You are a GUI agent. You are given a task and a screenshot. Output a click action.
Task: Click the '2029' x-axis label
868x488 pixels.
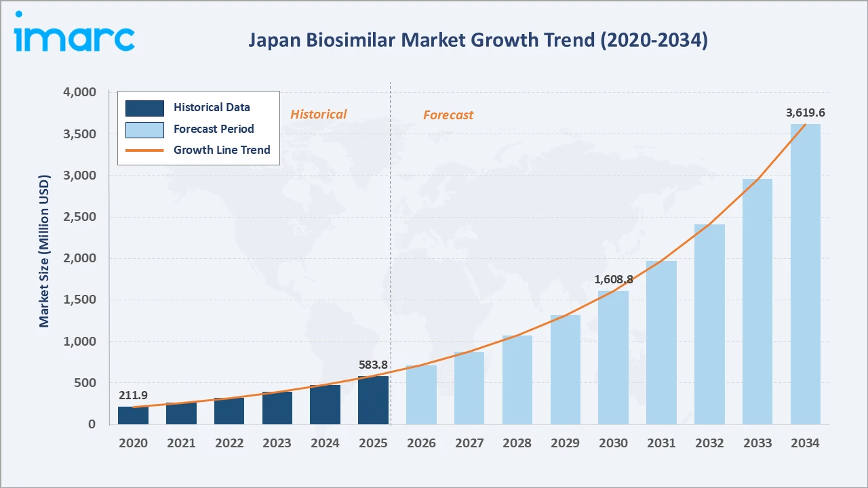tap(566, 443)
